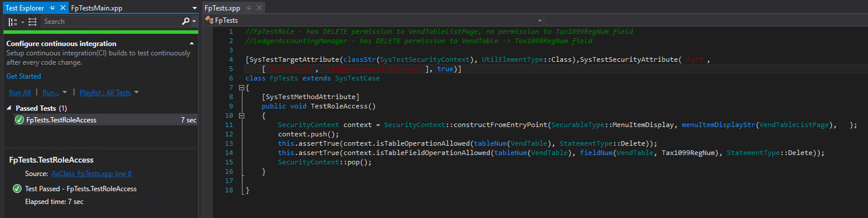
Task: Click SecurityContext::pop() on line 15
Action: (324, 162)
